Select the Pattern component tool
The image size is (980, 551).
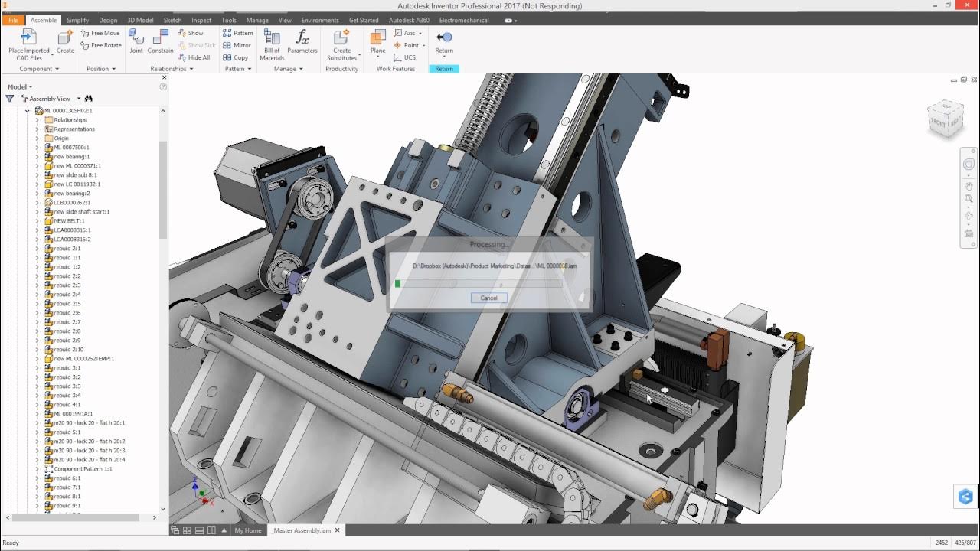click(237, 33)
